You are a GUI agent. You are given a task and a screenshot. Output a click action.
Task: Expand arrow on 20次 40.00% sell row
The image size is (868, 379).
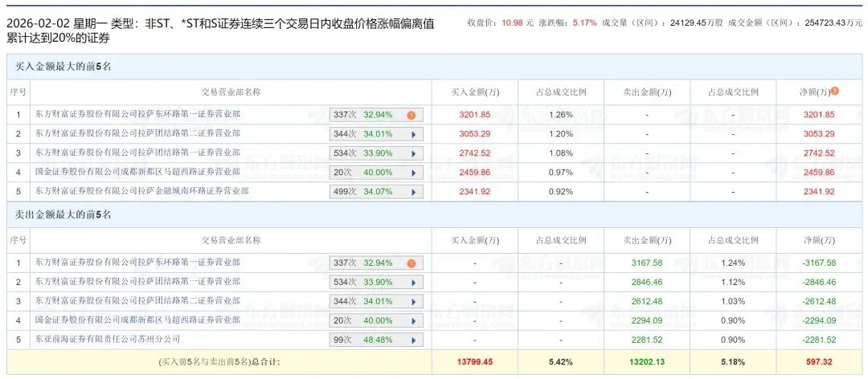(x=413, y=320)
